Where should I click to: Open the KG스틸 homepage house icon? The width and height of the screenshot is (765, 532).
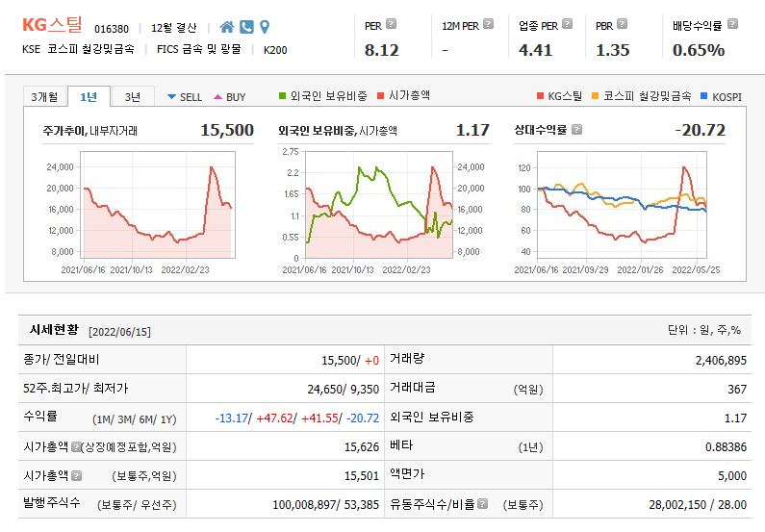[x=227, y=27]
